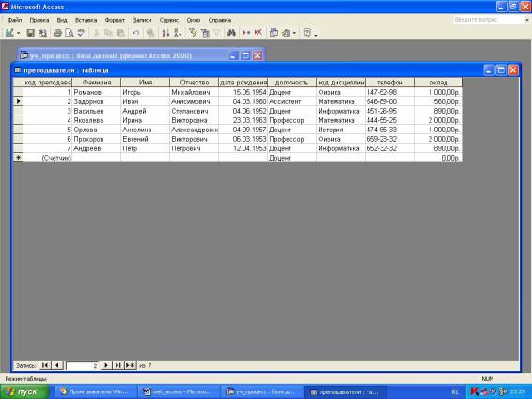Show the Database Window icon
The height and width of the screenshot is (399, 532).
[x=274, y=33]
